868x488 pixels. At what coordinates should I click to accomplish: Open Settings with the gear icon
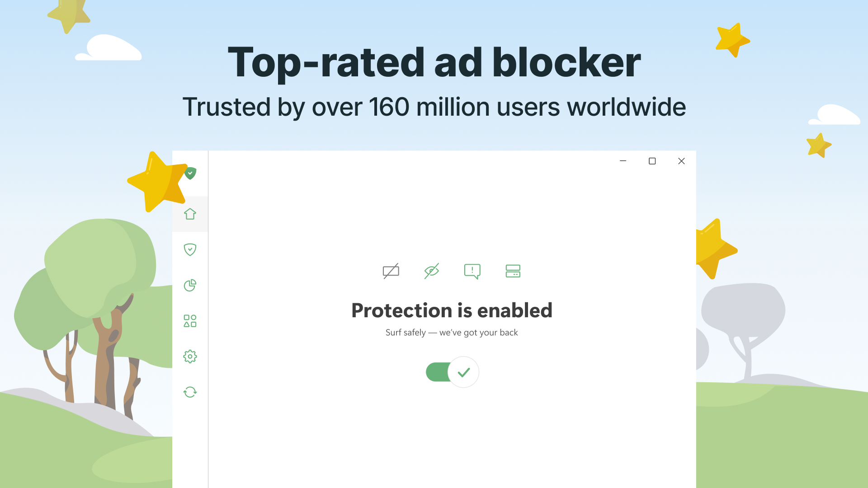tap(190, 356)
